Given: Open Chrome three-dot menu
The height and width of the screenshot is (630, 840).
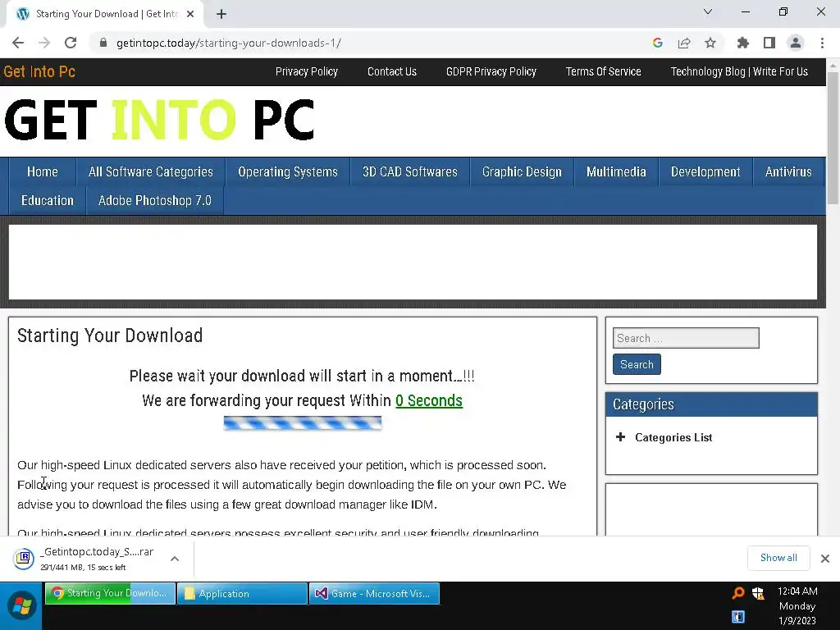Looking at the screenshot, I should coord(822,43).
